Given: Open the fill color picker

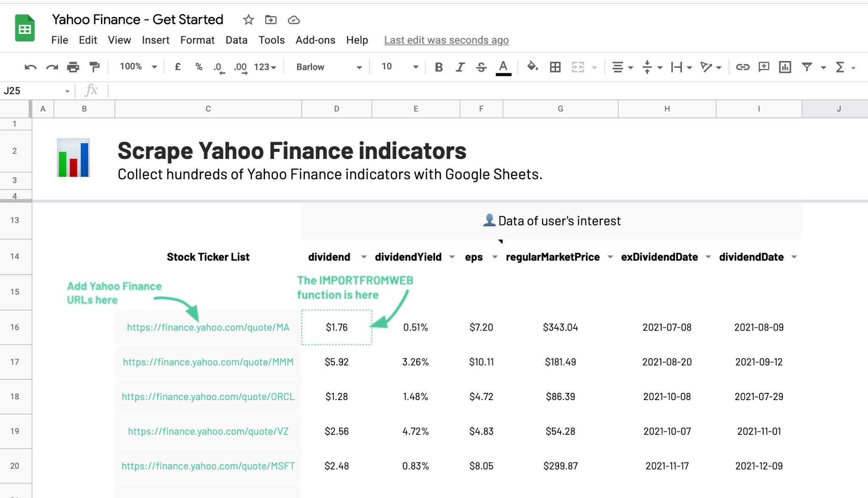Looking at the screenshot, I should pyautogui.click(x=533, y=67).
